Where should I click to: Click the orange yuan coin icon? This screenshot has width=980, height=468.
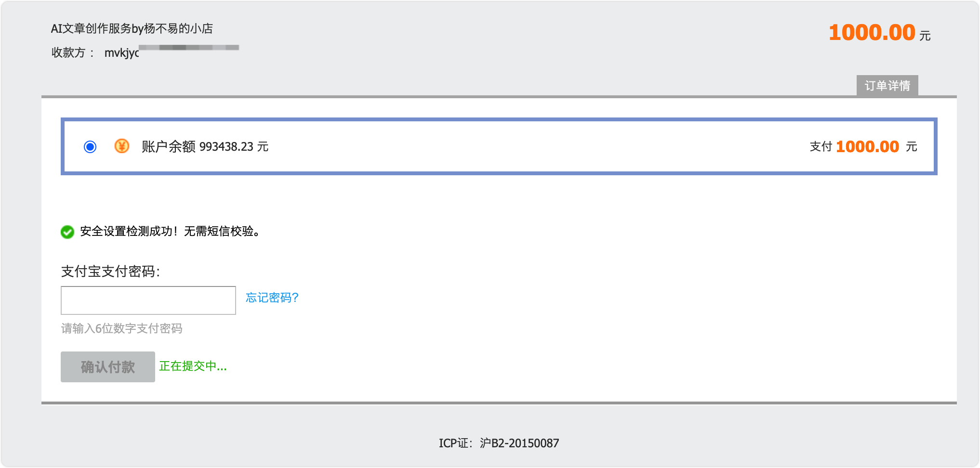[122, 146]
